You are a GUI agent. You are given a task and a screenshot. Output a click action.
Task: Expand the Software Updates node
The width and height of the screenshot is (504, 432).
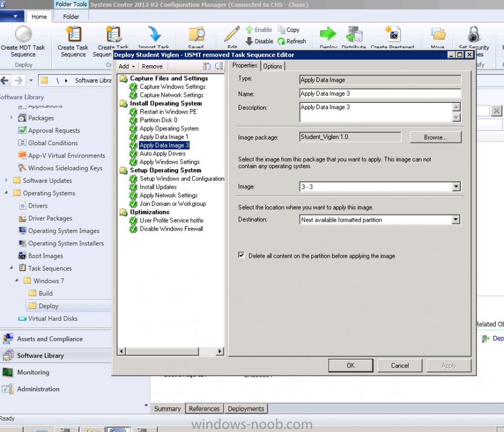(x=6, y=180)
